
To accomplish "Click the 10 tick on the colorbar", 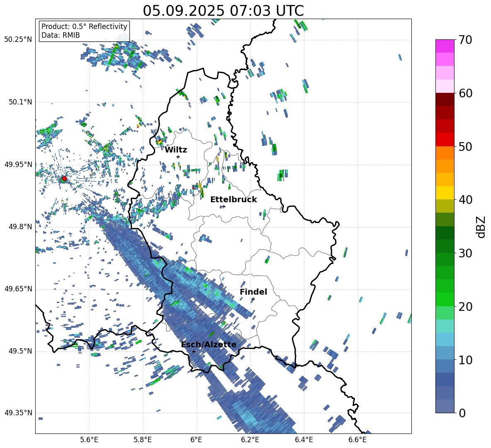I will pos(465,360).
